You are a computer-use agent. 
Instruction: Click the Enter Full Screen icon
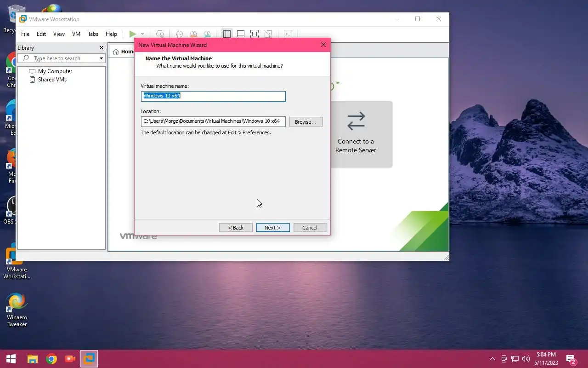click(x=254, y=34)
